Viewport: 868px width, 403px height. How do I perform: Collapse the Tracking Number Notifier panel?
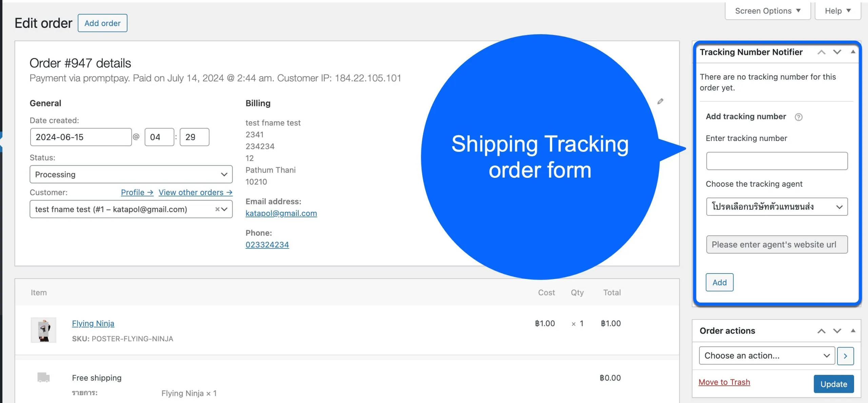(x=853, y=52)
